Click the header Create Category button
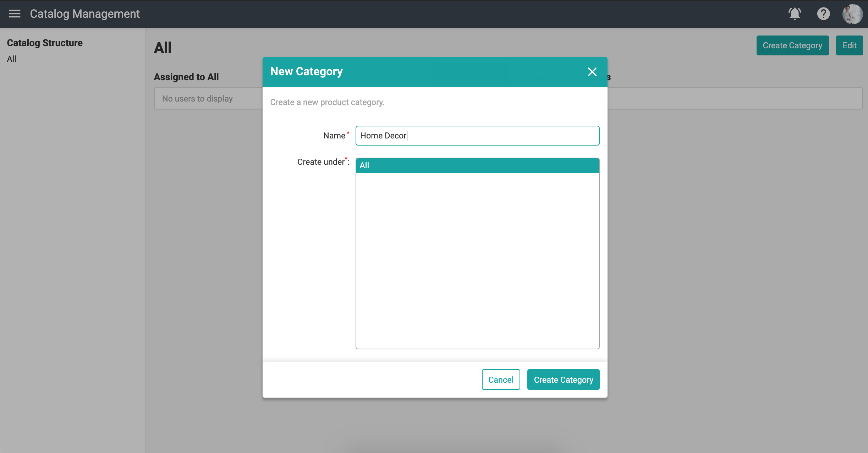The image size is (868, 453). [792, 45]
